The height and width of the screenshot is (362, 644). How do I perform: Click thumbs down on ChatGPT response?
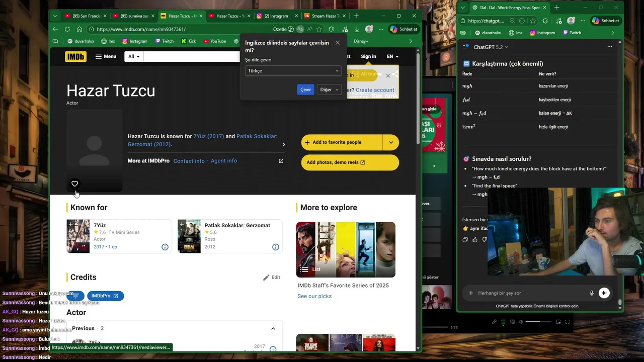pos(484,240)
